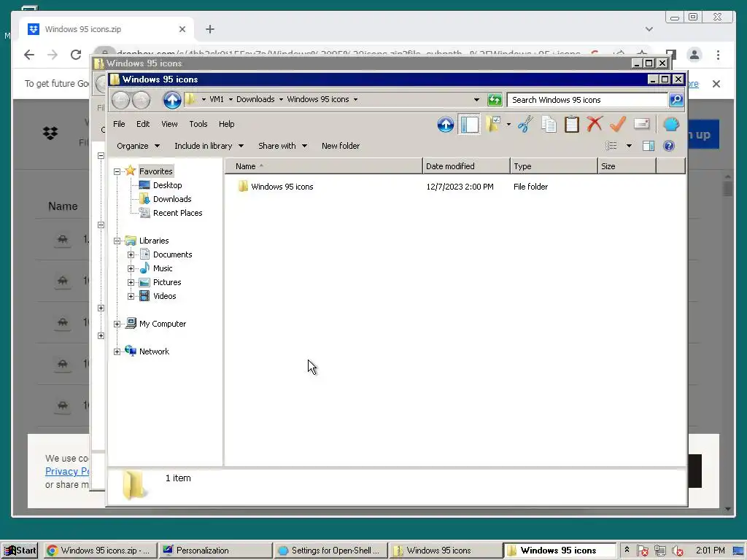Click Downloads breadcrumb in address bar
This screenshot has width=747, height=560.
(255, 99)
